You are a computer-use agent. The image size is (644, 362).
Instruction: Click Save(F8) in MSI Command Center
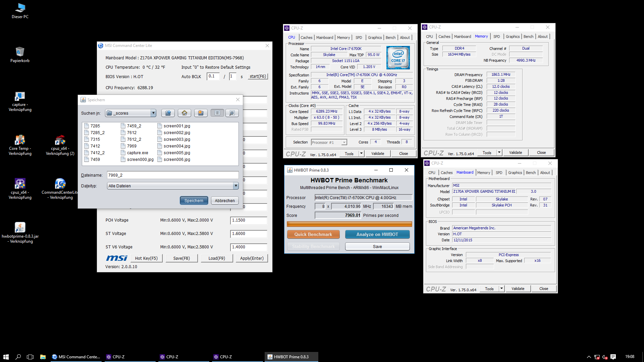click(x=181, y=258)
